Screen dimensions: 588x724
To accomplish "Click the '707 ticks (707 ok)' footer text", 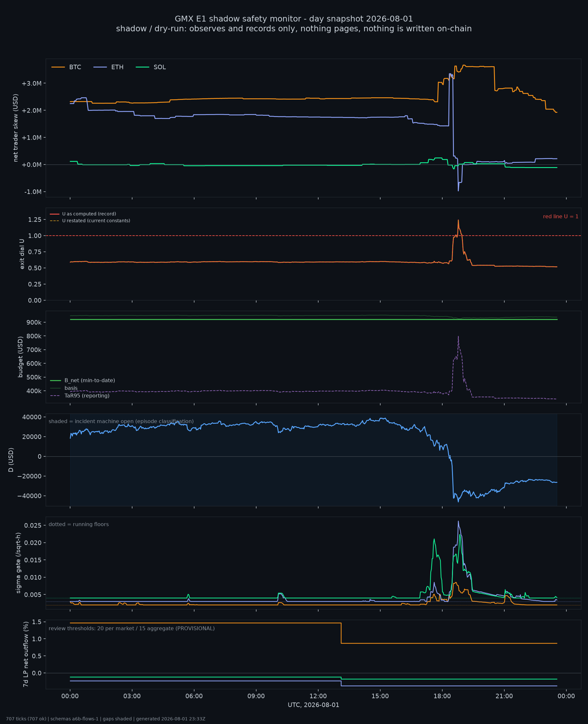I will click(x=106, y=719).
